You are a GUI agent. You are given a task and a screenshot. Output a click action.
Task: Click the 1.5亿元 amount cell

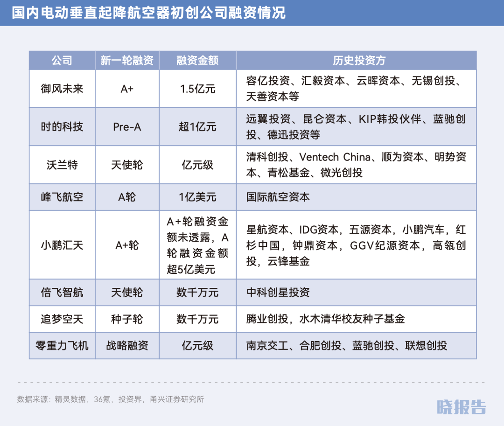pos(197,89)
